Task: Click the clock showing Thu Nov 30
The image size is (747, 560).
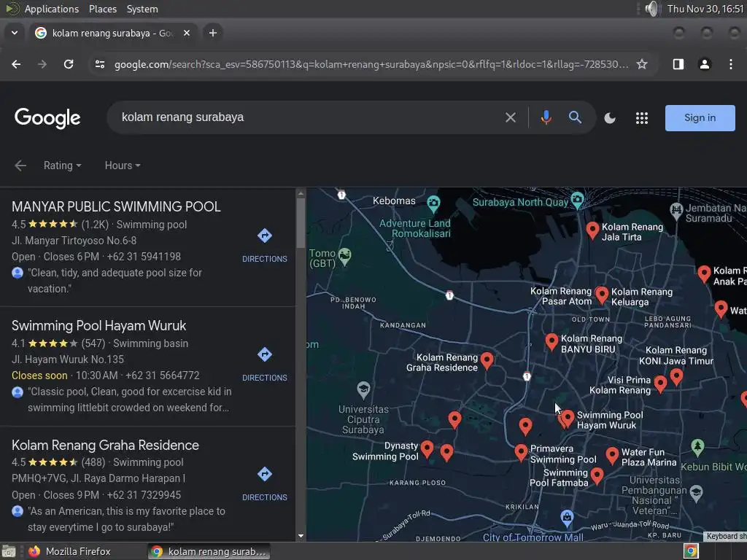Action: (x=705, y=9)
